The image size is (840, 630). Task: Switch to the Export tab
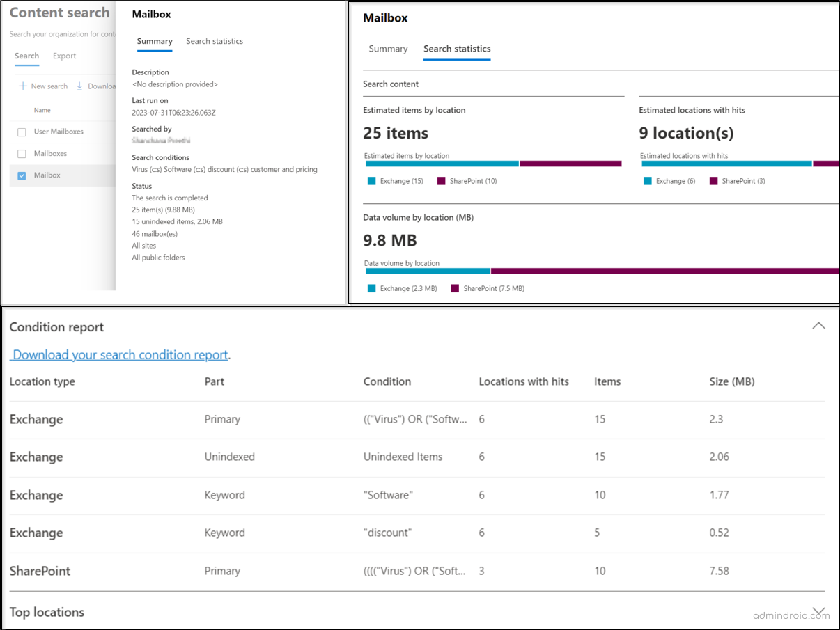click(x=64, y=56)
